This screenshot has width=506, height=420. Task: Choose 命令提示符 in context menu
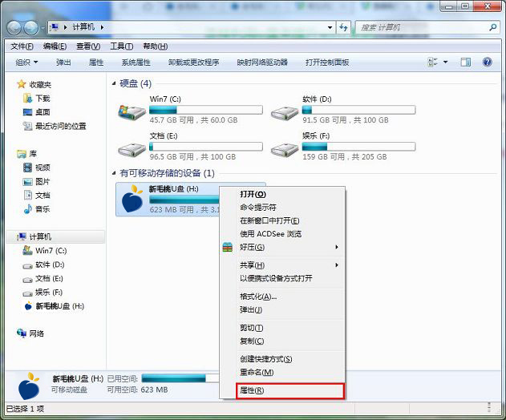282,208
